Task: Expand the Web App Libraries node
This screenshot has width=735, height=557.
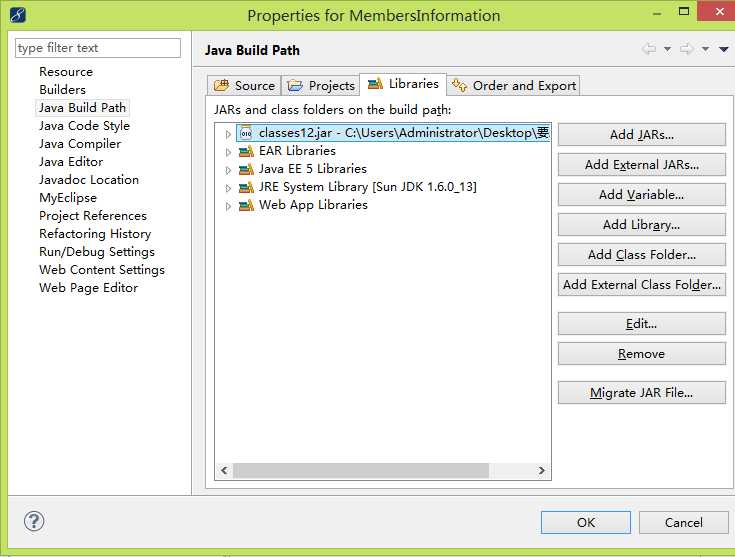Action: [228, 206]
